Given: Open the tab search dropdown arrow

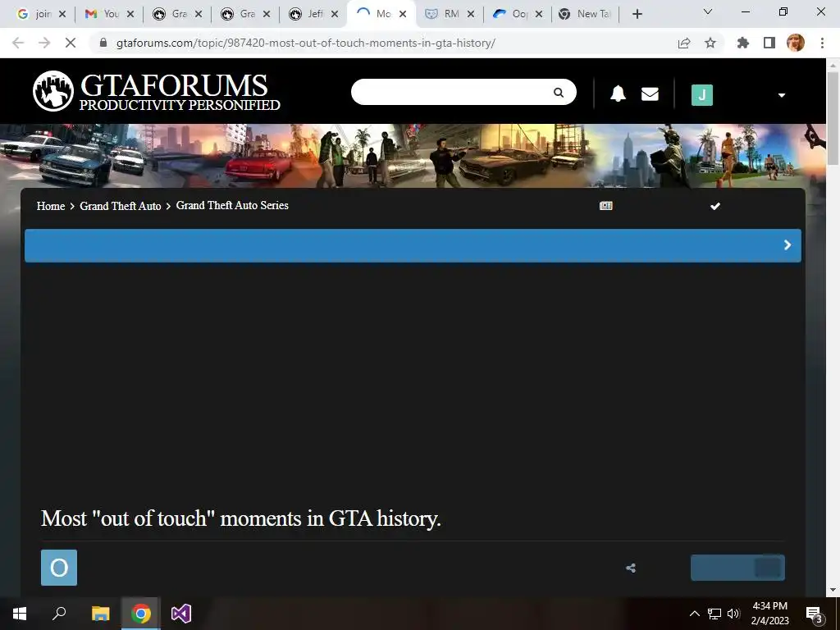Looking at the screenshot, I should point(707,11).
